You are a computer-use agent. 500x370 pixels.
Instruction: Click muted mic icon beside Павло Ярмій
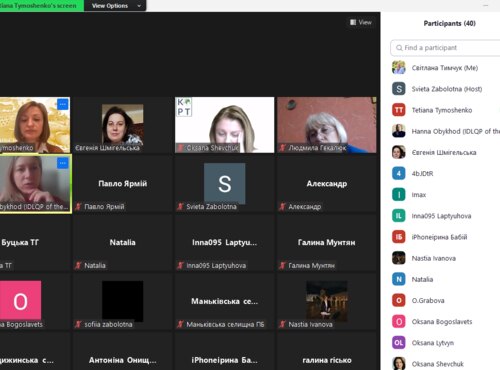point(78,207)
